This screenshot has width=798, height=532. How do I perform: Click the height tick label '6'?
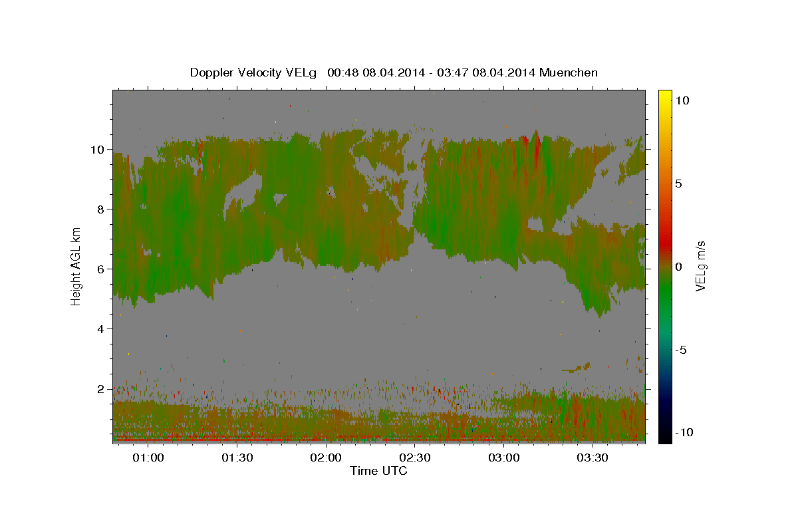101,269
